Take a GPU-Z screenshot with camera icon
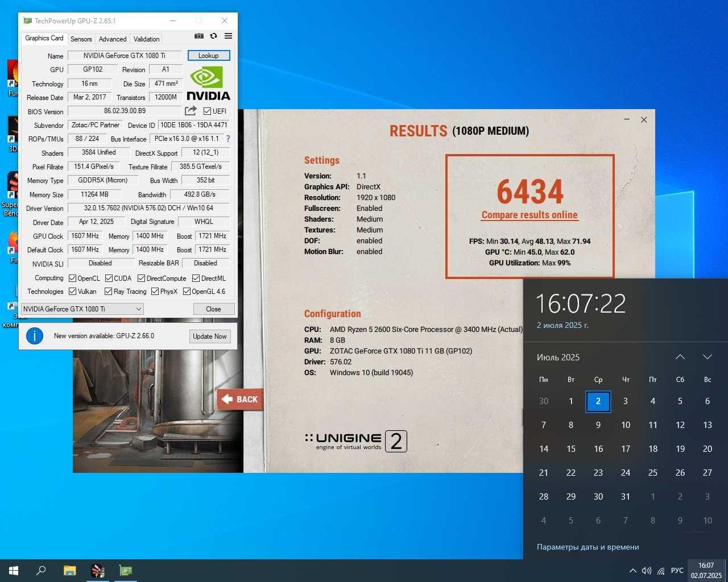This screenshot has width=728, height=582. coord(199,36)
